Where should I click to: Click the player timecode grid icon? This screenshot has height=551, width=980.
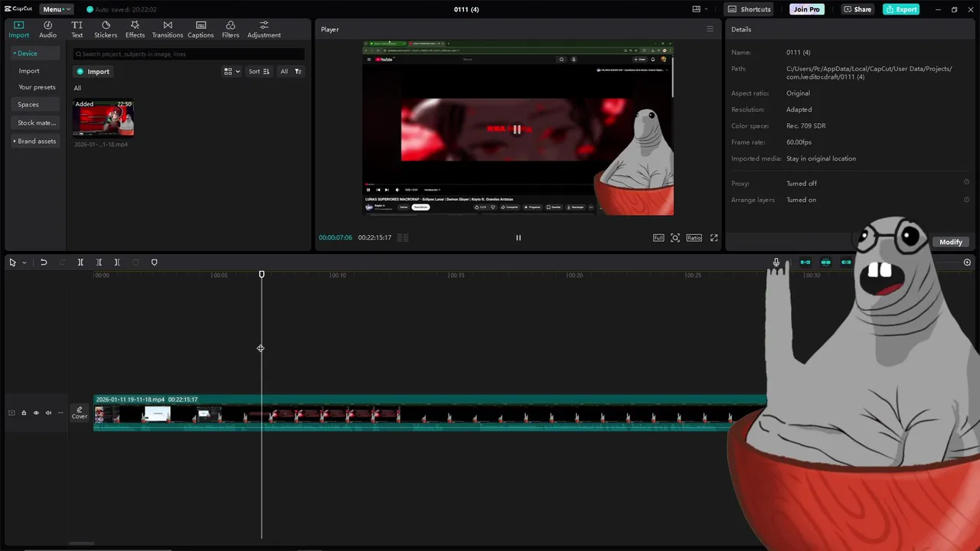pos(403,237)
